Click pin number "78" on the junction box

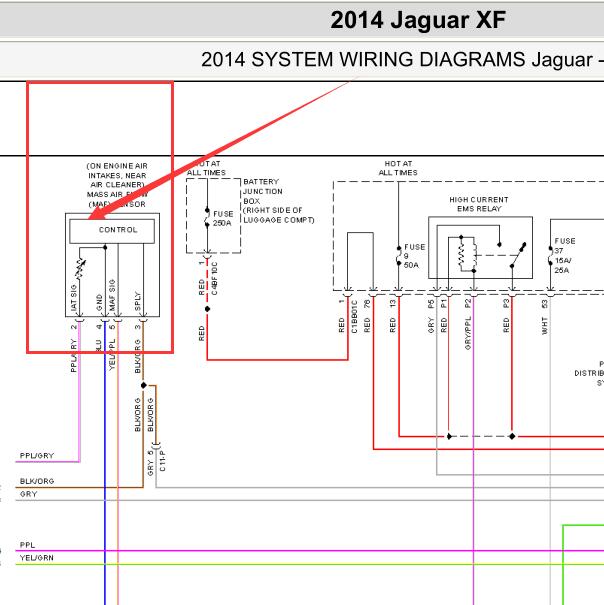tap(367, 304)
